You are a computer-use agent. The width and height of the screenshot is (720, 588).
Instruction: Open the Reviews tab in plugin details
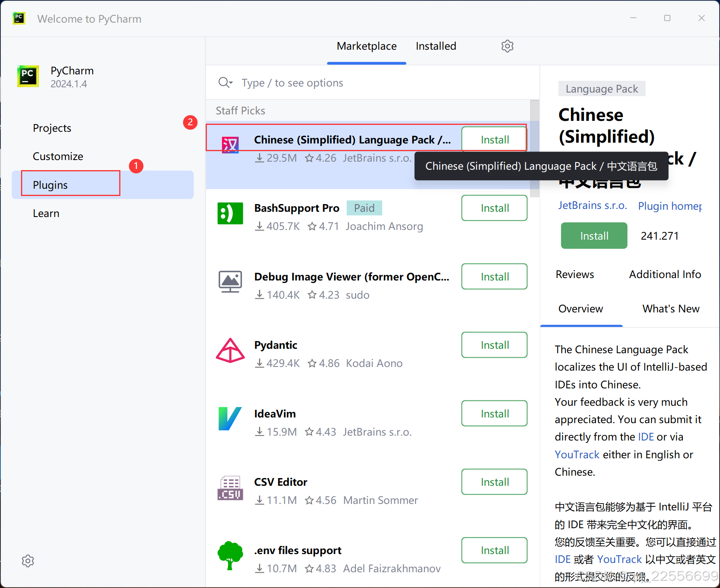tap(575, 274)
